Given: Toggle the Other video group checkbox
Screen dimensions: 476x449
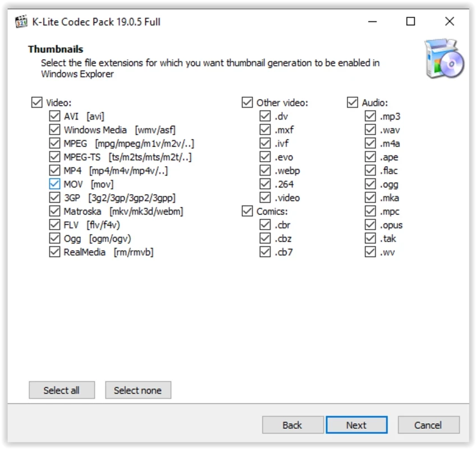Looking at the screenshot, I should pos(248,103).
